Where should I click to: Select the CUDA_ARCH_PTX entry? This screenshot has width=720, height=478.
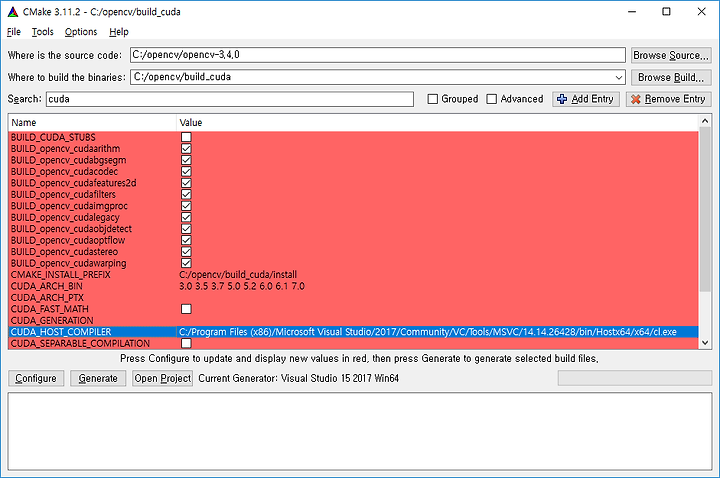(x=47, y=298)
